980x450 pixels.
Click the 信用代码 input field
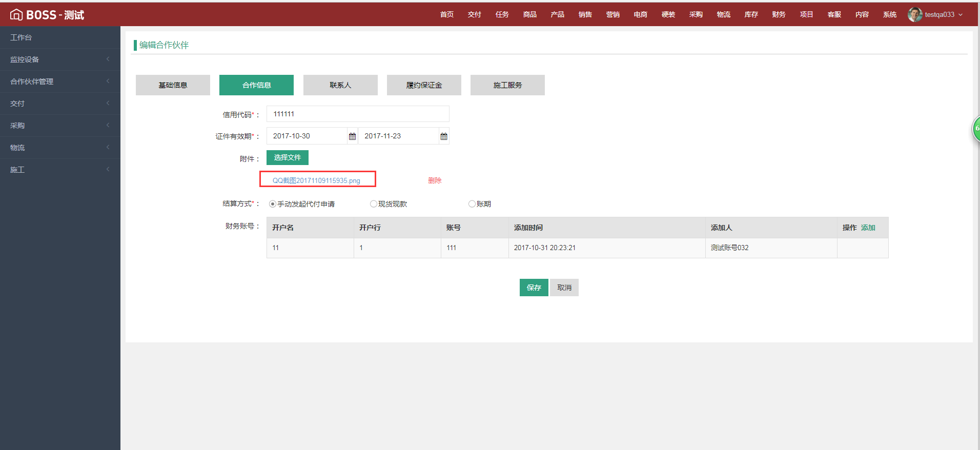358,114
